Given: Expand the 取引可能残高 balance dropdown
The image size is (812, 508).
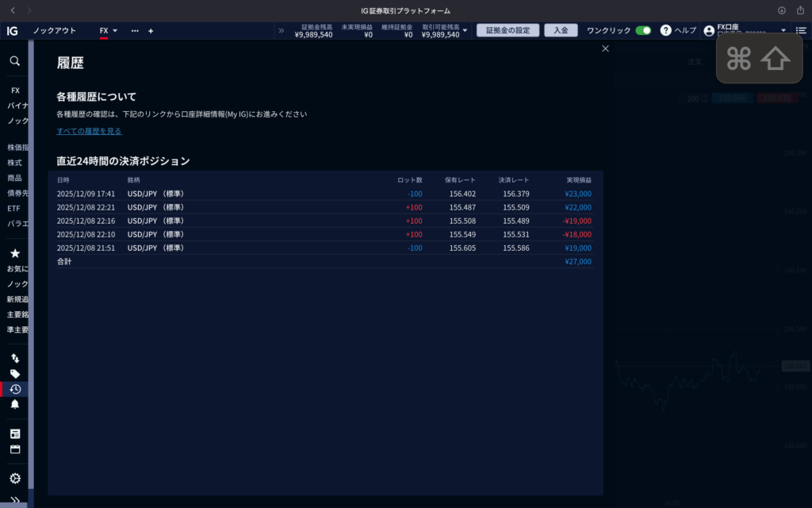Looking at the screenshot, I should pyautogui.click(x=465, y=31).
